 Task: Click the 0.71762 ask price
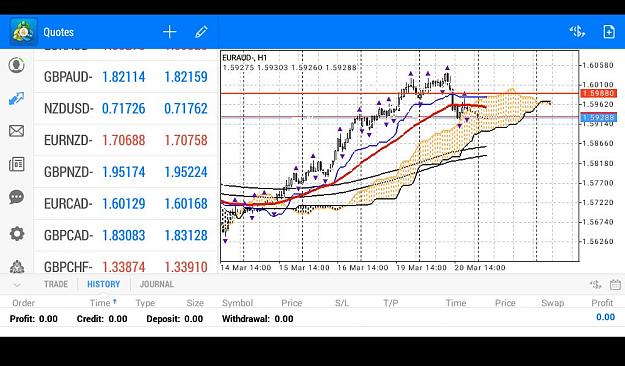coord(186,108)
